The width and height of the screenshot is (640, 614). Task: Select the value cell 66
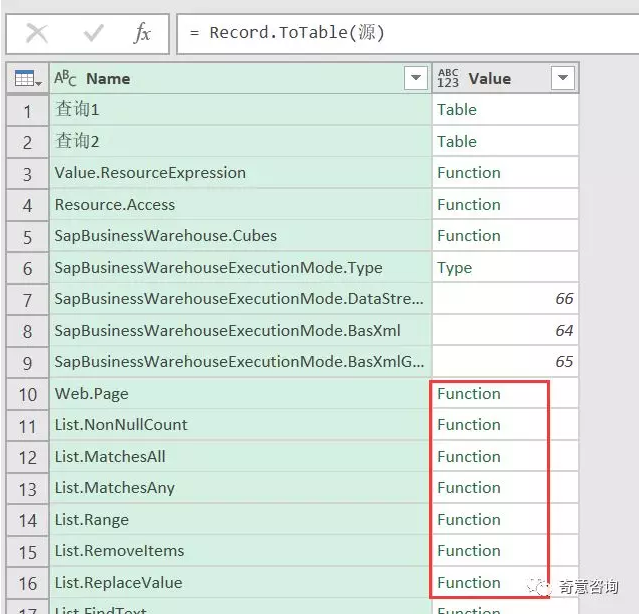coord(505,299)
